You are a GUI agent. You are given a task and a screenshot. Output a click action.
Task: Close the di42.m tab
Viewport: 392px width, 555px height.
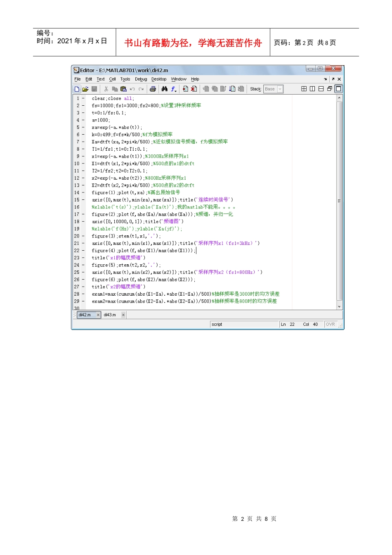[98, 315]
